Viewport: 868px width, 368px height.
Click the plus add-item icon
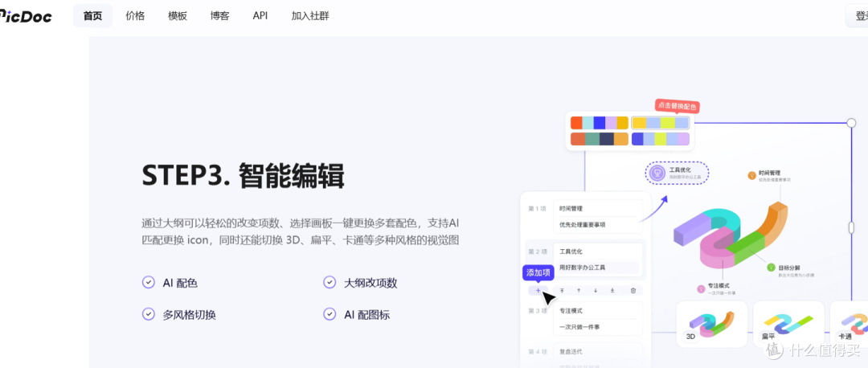(538, 290)
